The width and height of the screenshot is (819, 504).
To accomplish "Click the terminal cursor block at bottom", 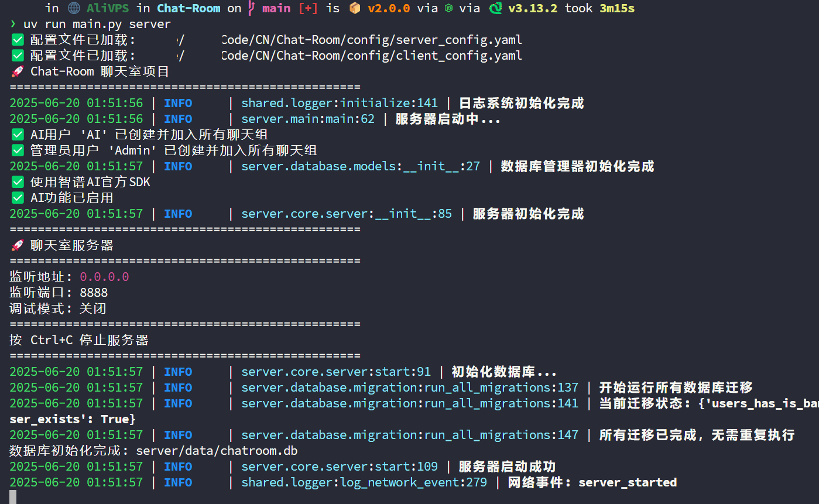I will pos(13,498).
